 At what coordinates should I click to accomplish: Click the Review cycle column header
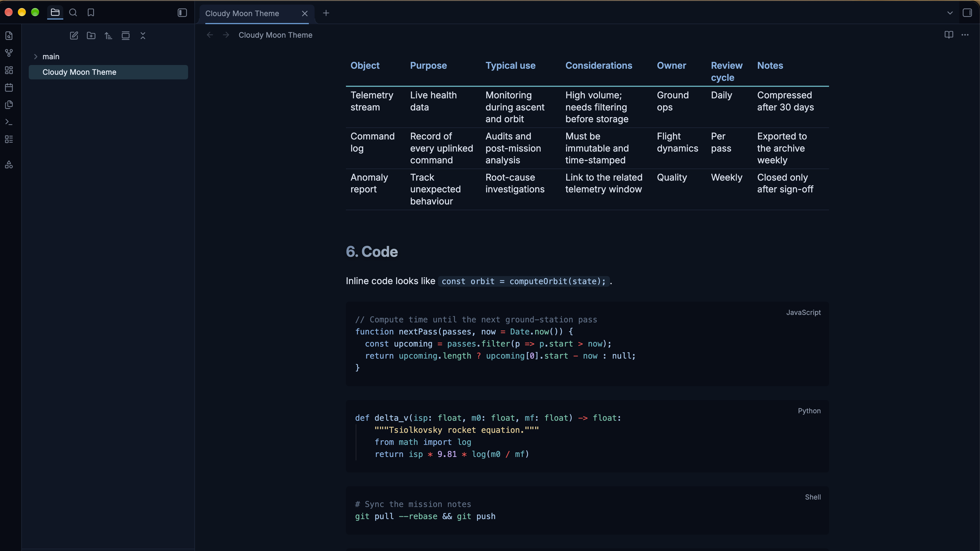click(x=727, y=72)
